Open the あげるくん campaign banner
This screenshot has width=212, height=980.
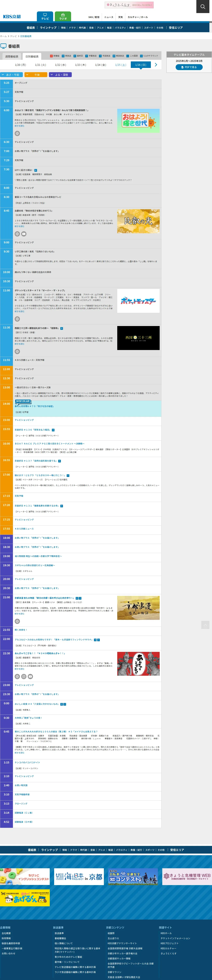pos(25,898)
